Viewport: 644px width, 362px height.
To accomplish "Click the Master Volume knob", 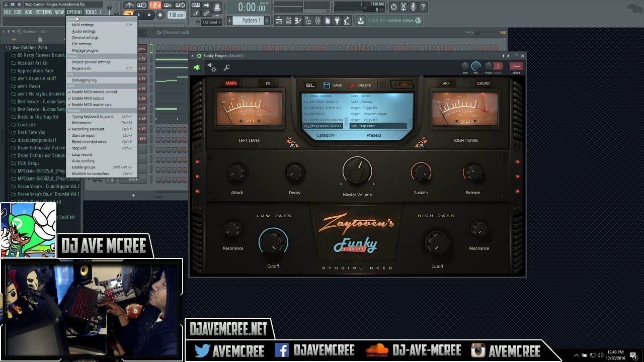I will pyautogui.click(x=357, y=171).
